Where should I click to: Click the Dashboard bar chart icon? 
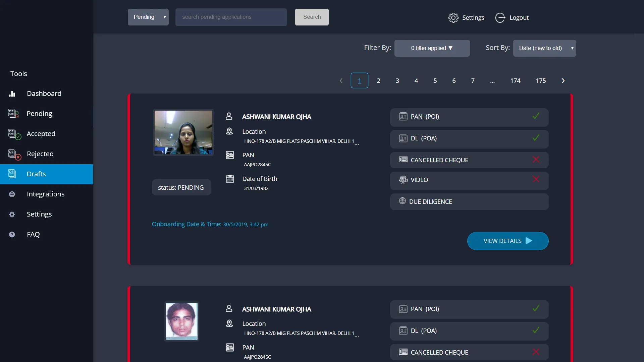(12, 94)
